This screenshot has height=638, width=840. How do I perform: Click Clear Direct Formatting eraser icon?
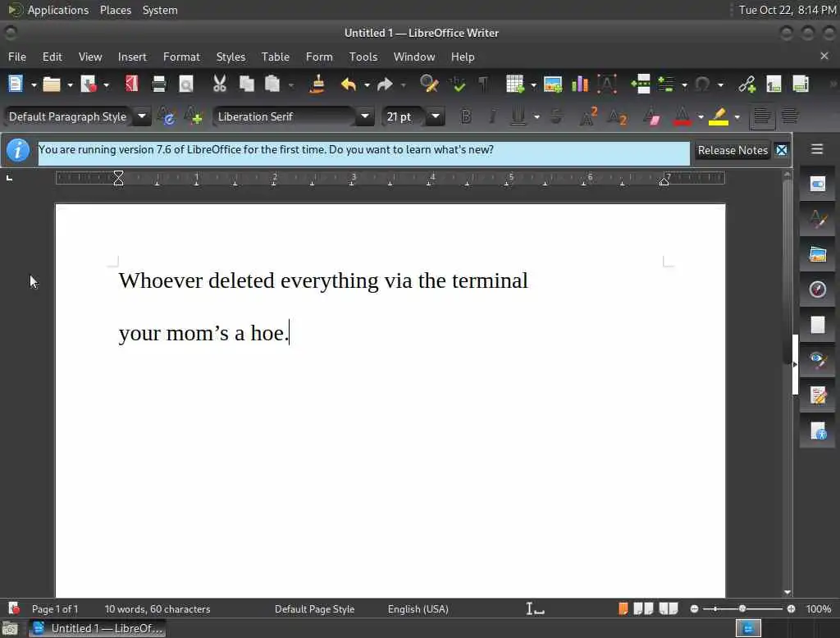tap(651, 116)
